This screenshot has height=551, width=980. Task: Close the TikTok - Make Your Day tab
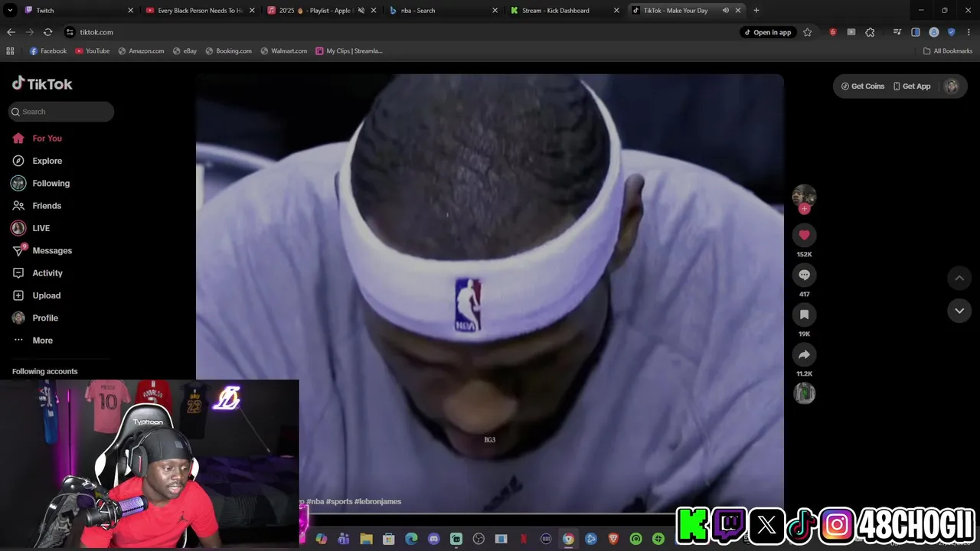click(x=738, y=11)
